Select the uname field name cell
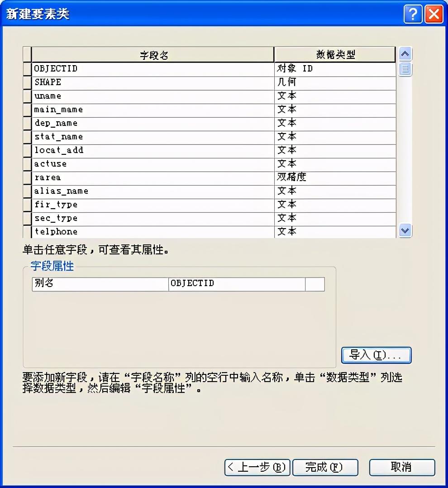The width and height of the screenshot is (448, 488). coord(153,97)
